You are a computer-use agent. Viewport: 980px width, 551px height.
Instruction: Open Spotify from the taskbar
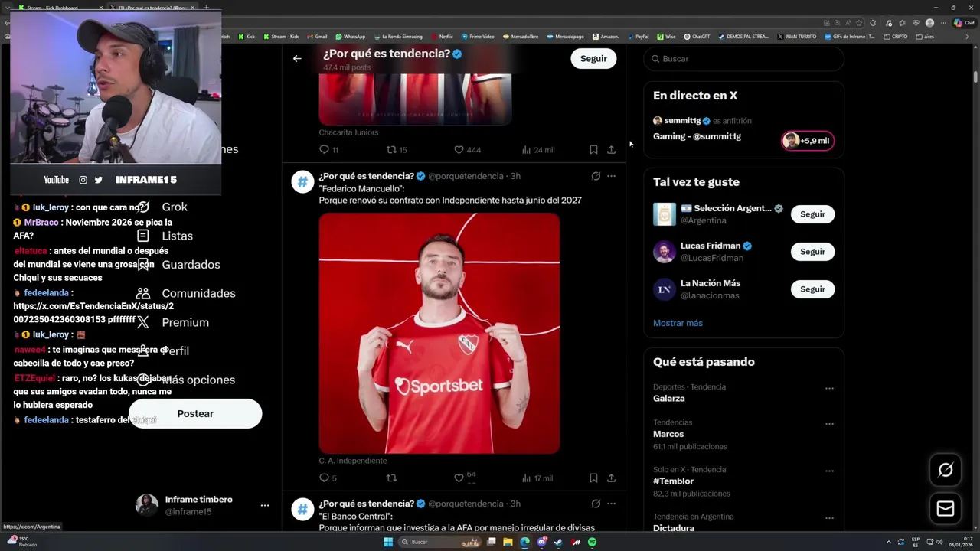click(x=593, y=542)
